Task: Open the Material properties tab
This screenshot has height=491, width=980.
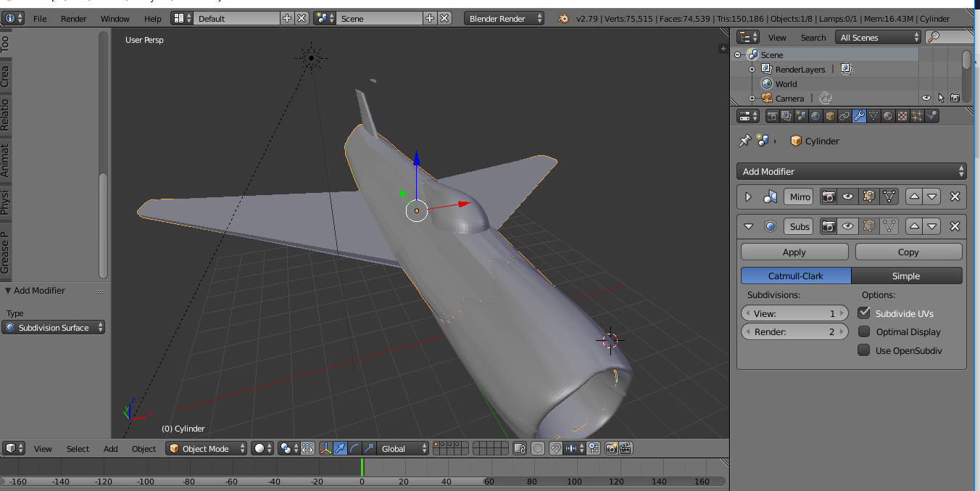Action: click(889, 116)
